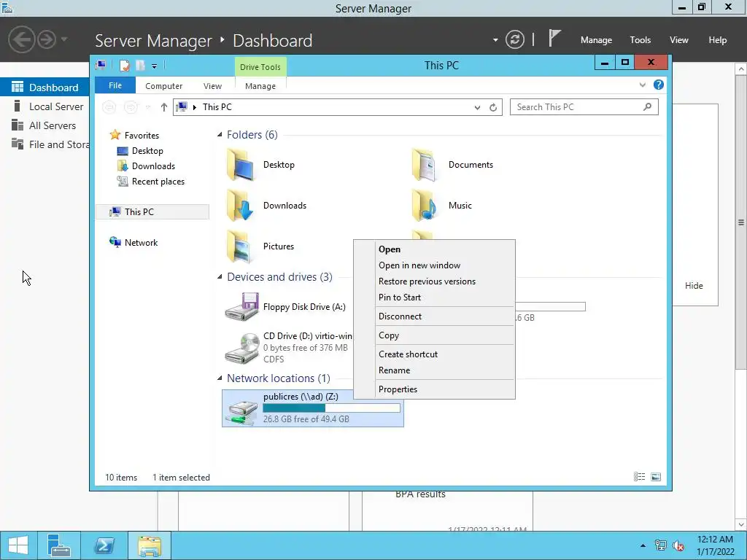Click the Server Manager refresh icon
Screen dimensions: 747x560
514,39
